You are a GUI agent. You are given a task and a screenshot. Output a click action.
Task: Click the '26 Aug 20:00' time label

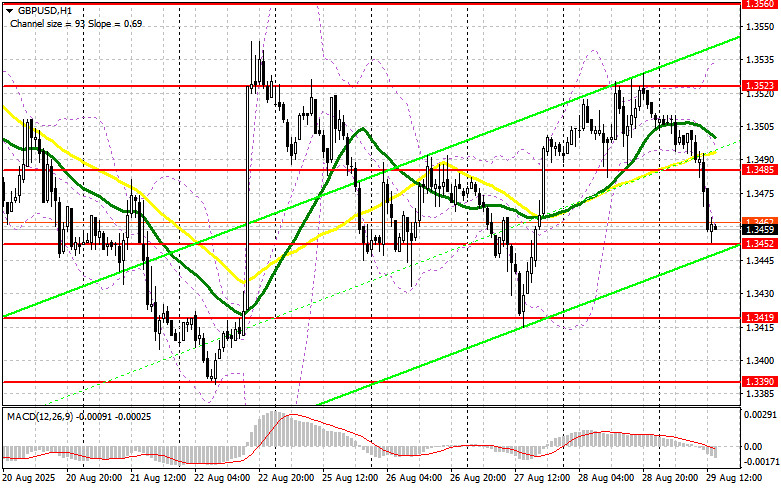[478, 478]
